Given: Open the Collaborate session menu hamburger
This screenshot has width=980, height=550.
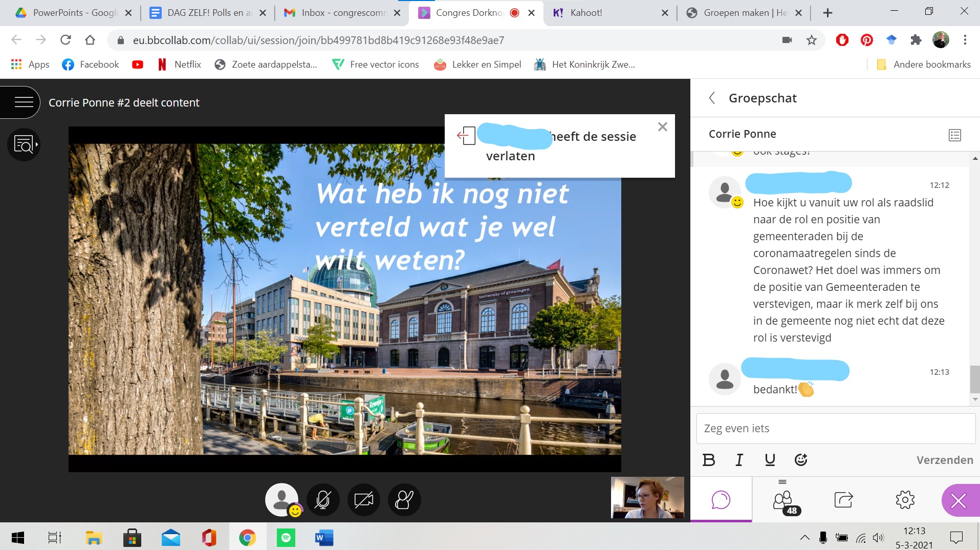Looking at the screenshot, I should point(24,102).
